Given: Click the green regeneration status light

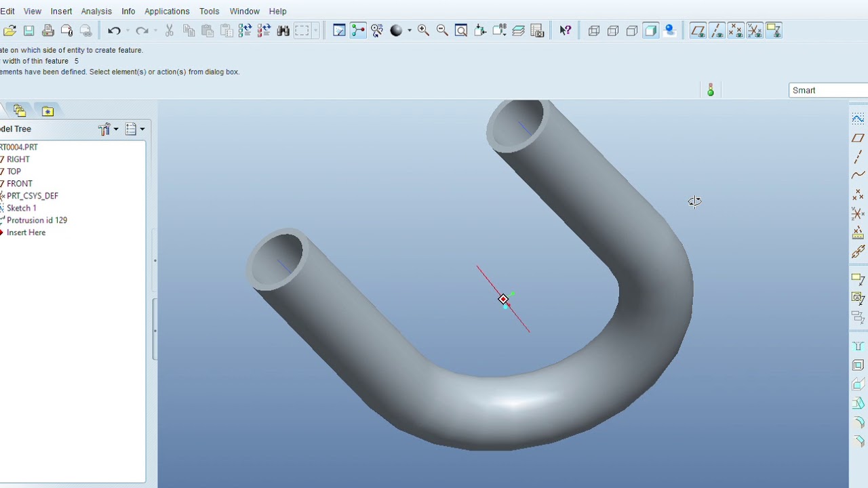Looking at the screenshot, I should (711, 90).
